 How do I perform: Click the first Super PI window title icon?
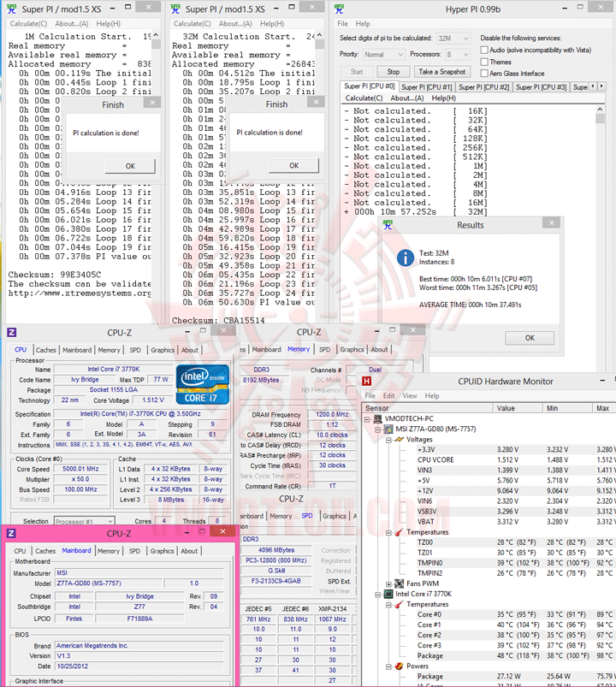tap(11, 9)
